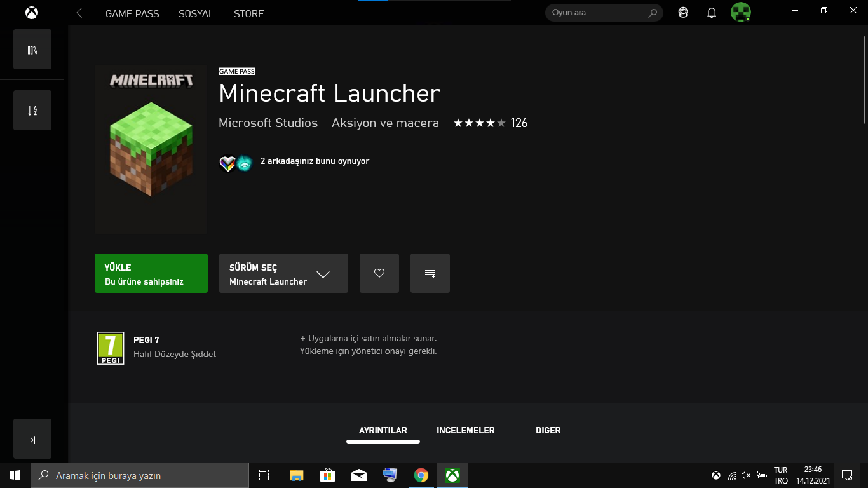Expand the sidebar with the arrow button
Image resolution: width=868 pixels, height=488 pixels.
click(32, 439)
